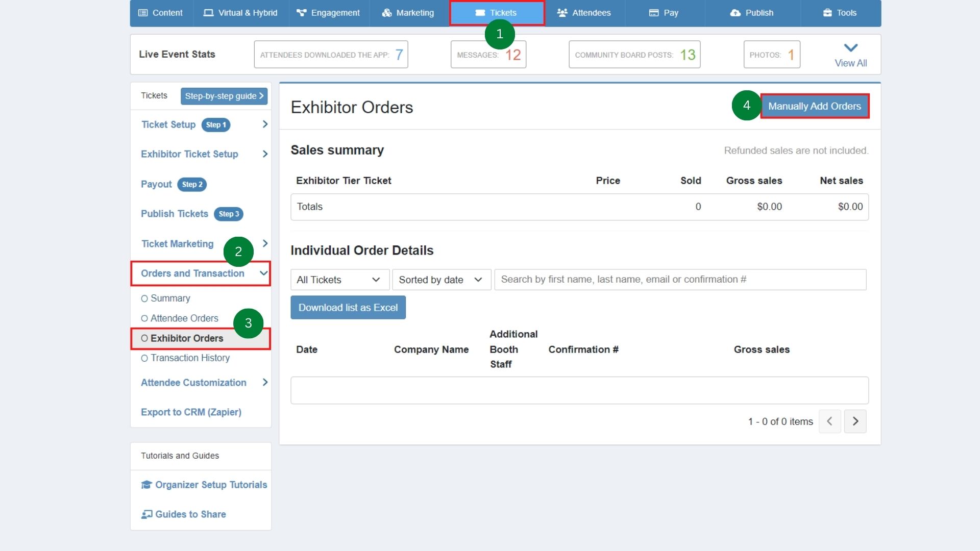
Task: Select the Pay card icon
Action: coord(653,13)
